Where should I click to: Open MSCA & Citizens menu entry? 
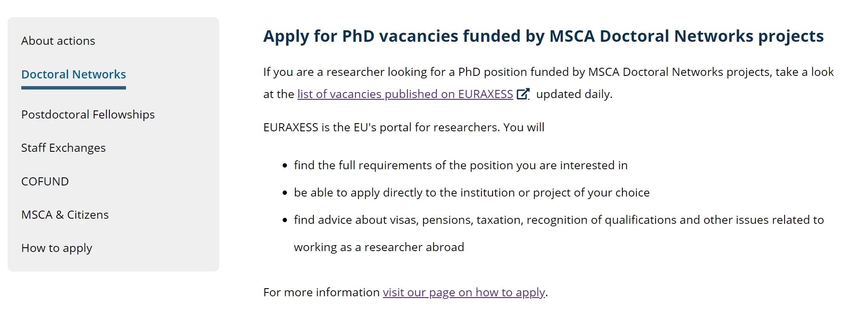tap(65, 215)
